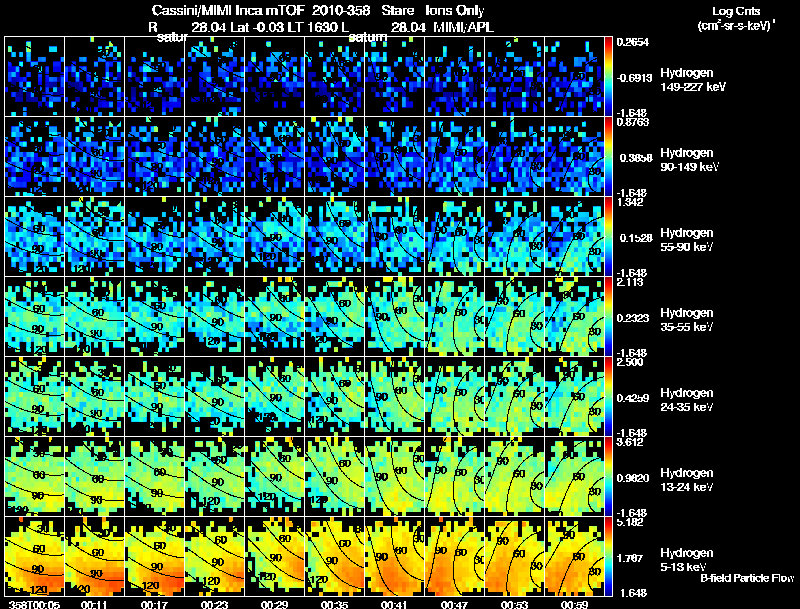Select the 90-149 keV image panel at 00:53
This screenshot has width=800, height=609.
pyautogui.click(x=514, y=156)
